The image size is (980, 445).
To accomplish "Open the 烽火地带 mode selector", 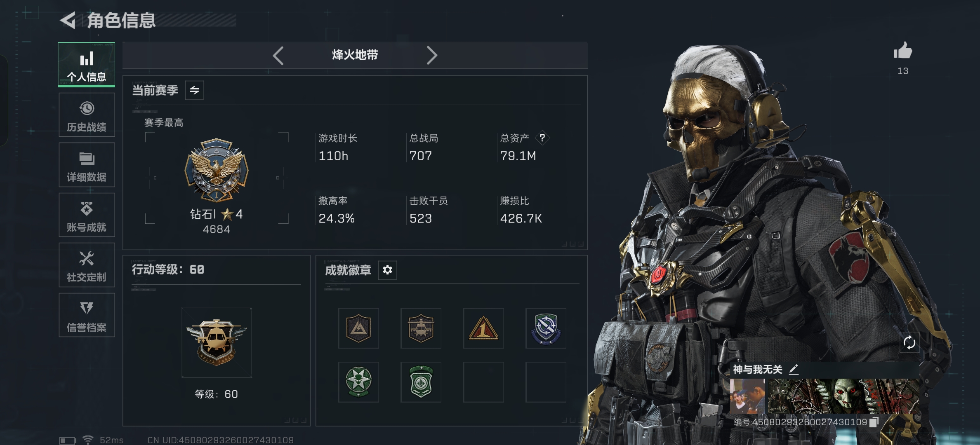I will (355, 55).
